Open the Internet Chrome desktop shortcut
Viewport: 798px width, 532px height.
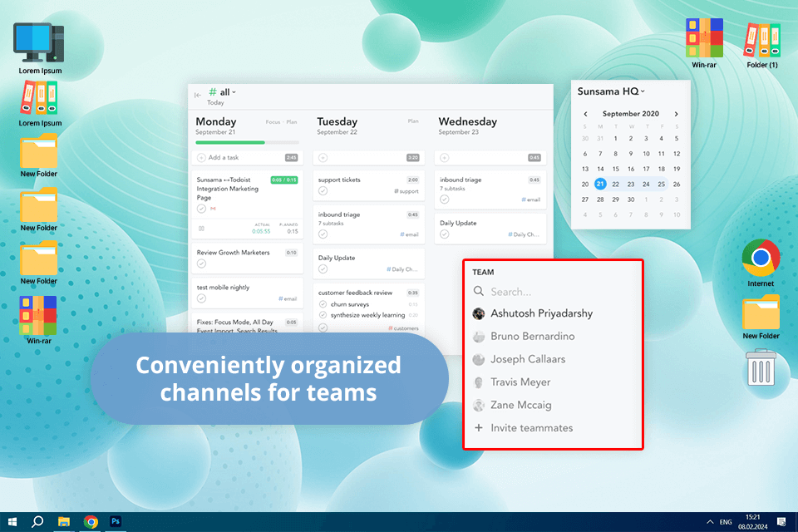(761, 263)
